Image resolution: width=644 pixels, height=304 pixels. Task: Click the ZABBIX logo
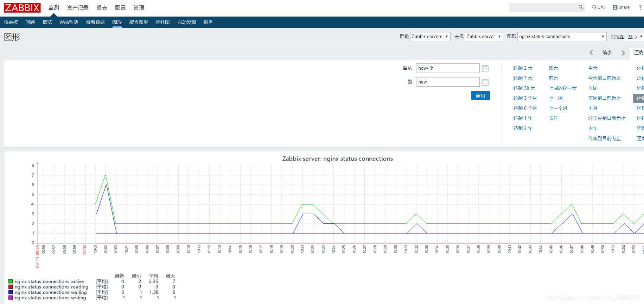point(22,8)
